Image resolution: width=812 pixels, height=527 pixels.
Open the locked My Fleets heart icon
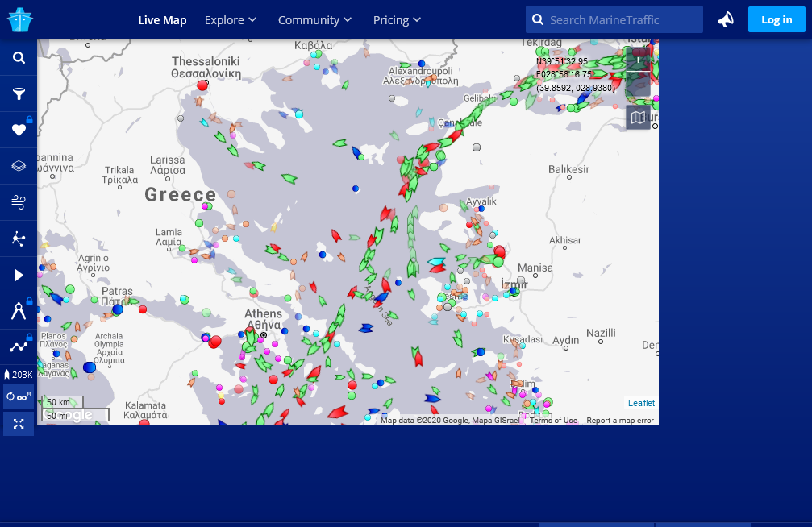click(x=19, y=130)
